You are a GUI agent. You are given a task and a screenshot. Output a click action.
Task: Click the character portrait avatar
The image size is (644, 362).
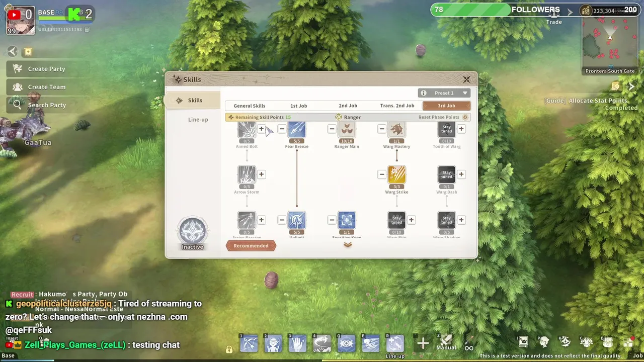pos(21,22)
